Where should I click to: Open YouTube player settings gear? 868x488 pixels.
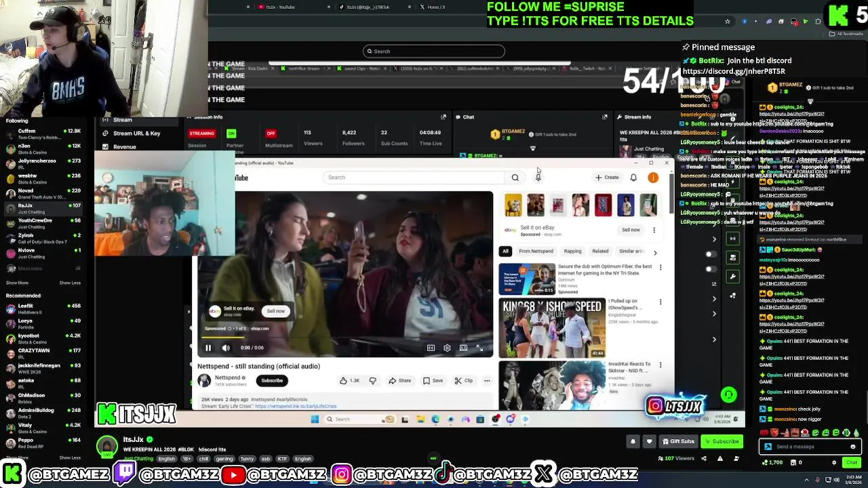(447, 348)
